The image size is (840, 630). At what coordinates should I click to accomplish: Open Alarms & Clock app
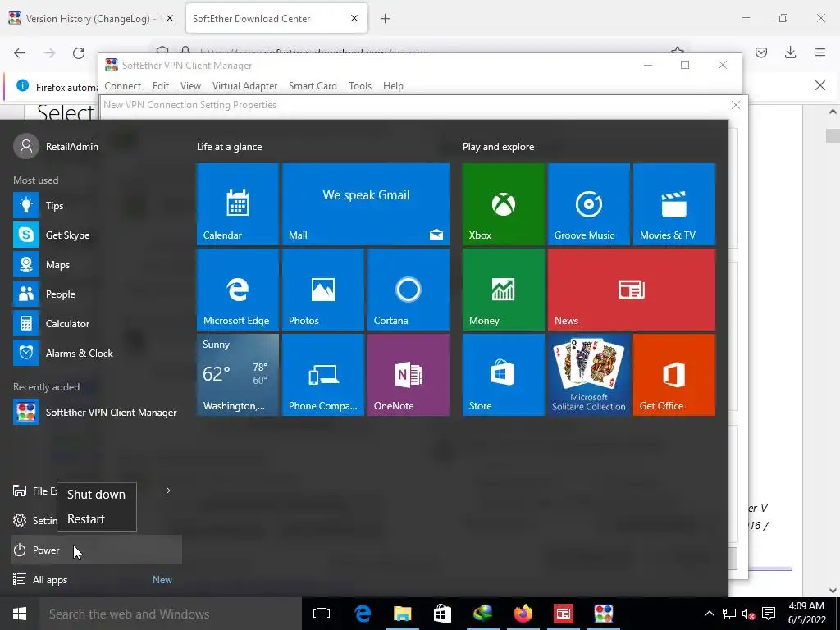pyautogui.click(x=97, y=353)
